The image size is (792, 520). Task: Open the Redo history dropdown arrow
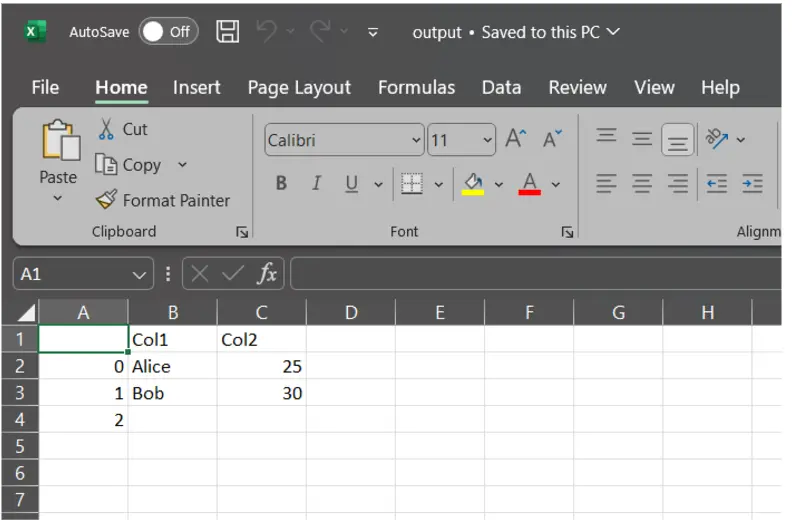point(344,31)
